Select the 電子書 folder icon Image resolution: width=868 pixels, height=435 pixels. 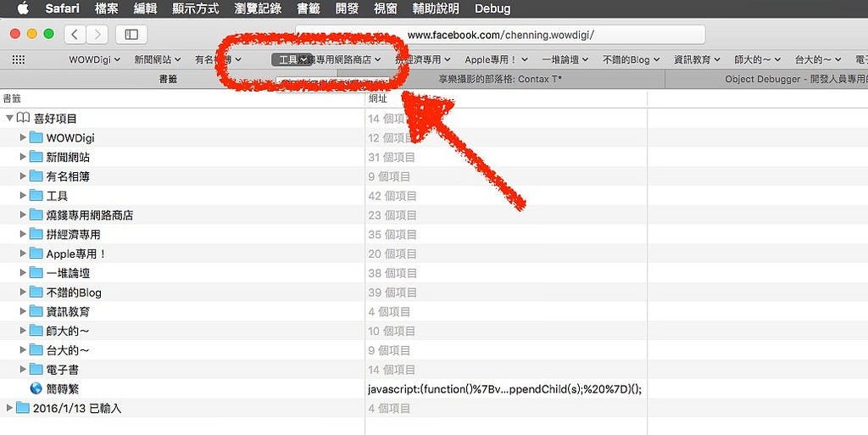[36, 369]
